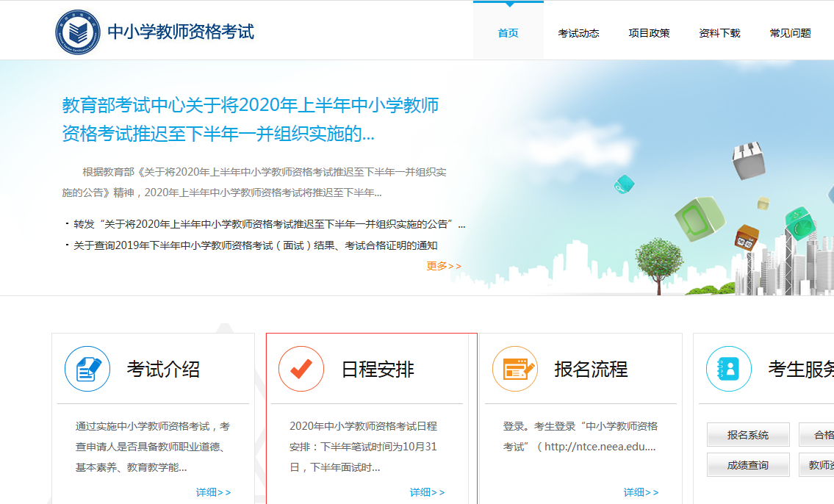
Task: Open the 2019年下半年 interview results notice link
Action: (x=255, y=245)
